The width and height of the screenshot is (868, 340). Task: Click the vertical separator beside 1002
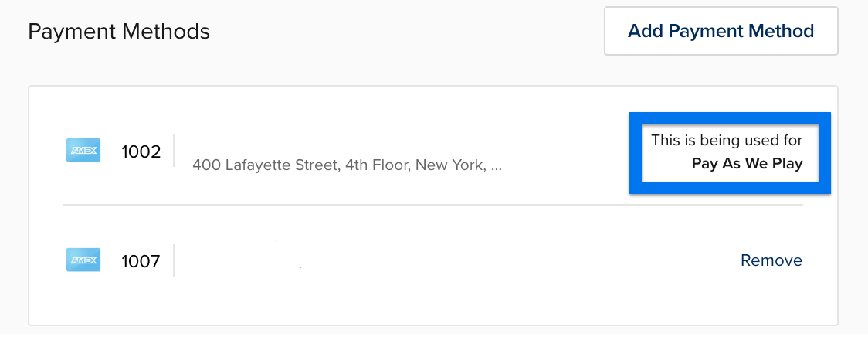[174, 151]
